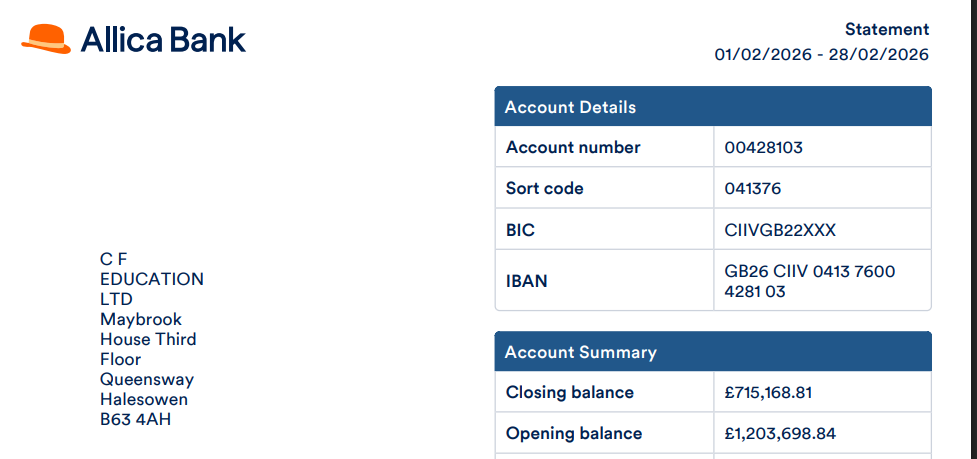Click the orange bowler hat logo icon
This screenshot has width=977, height=459.
pyautogui.click(x=46, y=39)
